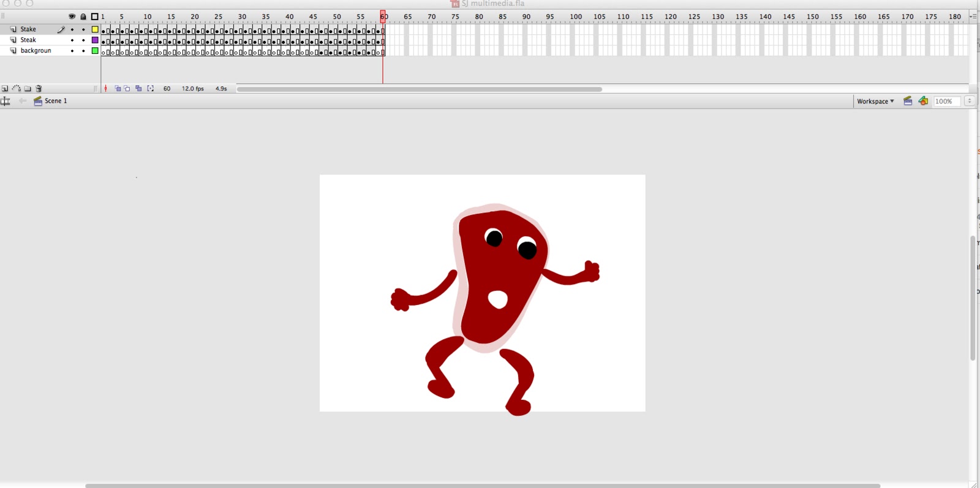Click frame number 150 on timeline ruler

pyautogui.click(x=813, y=17)
